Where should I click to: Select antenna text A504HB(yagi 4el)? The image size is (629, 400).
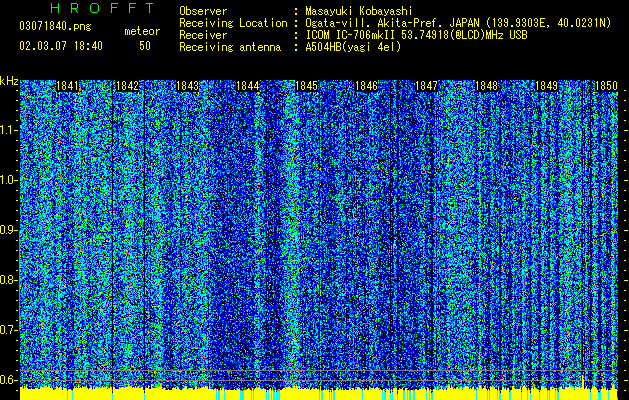click(353, 47)
